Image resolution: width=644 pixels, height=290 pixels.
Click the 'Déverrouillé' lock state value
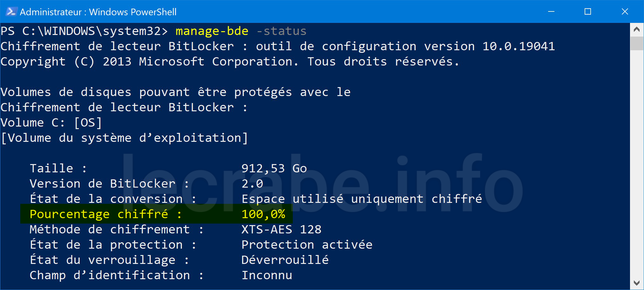[285, 260]
